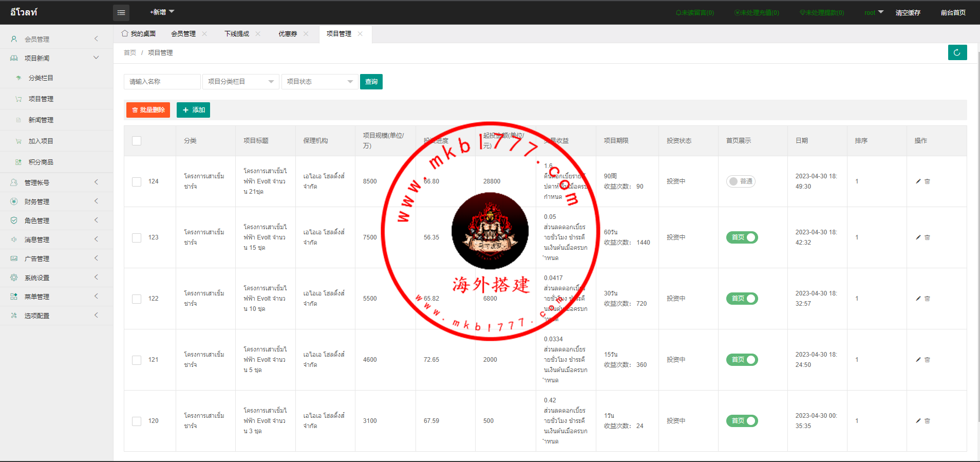The image size is (980, 462).
Task: Delete row 123 with trash icon
Action: click(x=927, y=237)
